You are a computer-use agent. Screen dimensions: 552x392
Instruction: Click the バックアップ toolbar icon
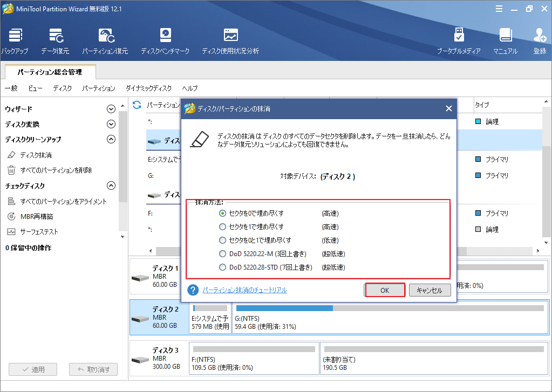(15, 36)
